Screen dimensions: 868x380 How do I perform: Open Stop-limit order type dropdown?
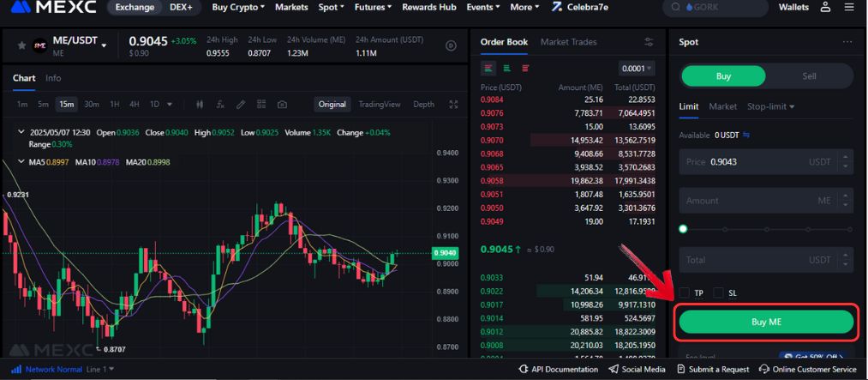click(770, 106)
